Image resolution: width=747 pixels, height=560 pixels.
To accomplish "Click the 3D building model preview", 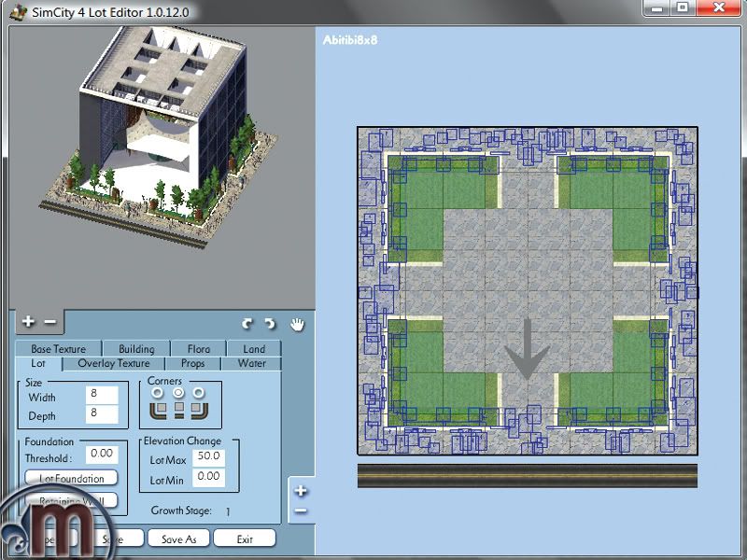I will tap(160, 135).
